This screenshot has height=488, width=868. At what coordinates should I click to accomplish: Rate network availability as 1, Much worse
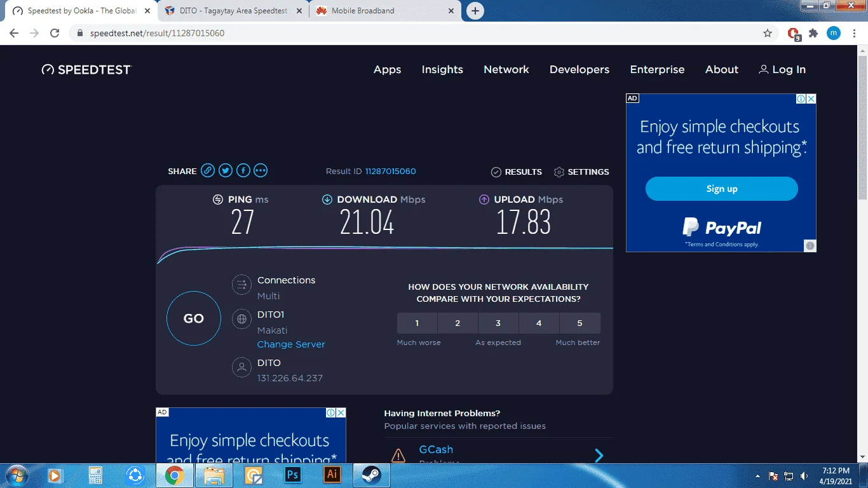pyautogui.click(x=417, y=323)
